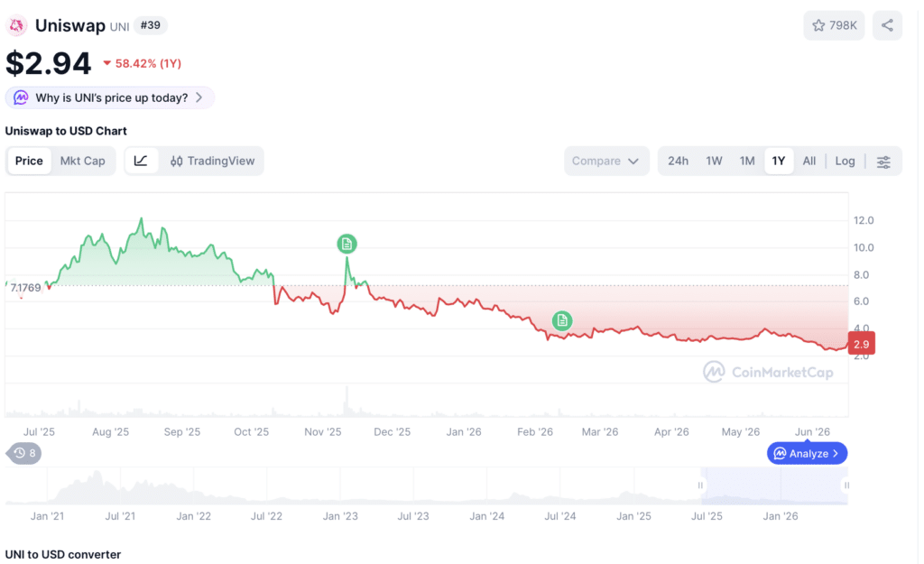The height and width of the screenshot is (564, 924).
Task: Open the share icon button
Action: point(887,25)
